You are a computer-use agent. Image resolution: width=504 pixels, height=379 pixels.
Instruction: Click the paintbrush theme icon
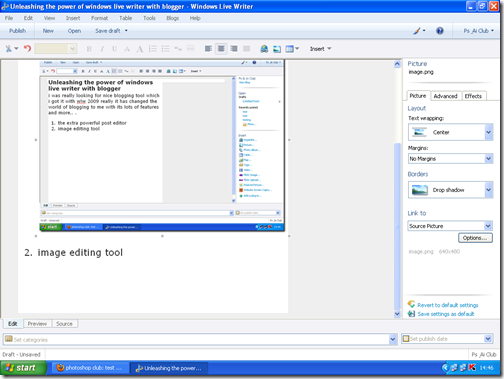[x=417, y=31]
